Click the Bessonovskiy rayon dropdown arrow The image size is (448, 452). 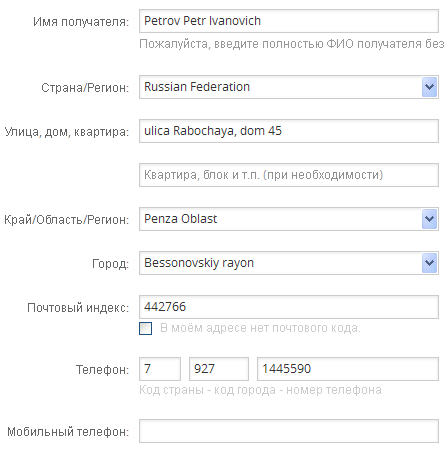429,263
